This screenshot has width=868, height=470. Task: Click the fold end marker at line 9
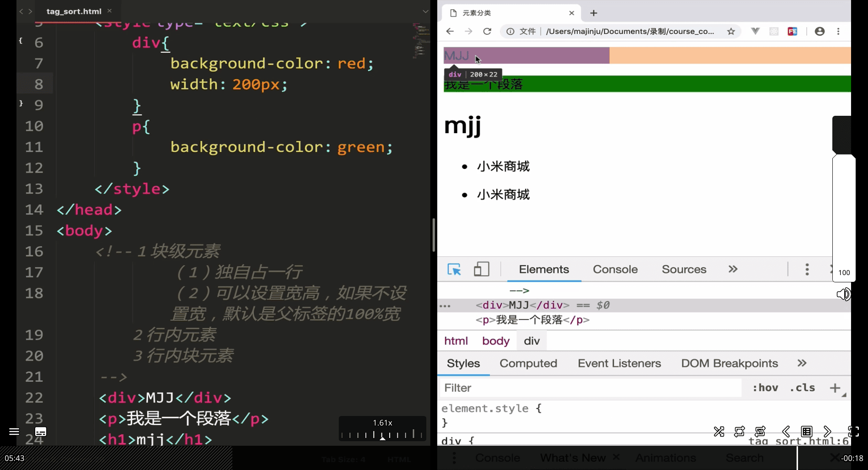[x=21, y=103]
